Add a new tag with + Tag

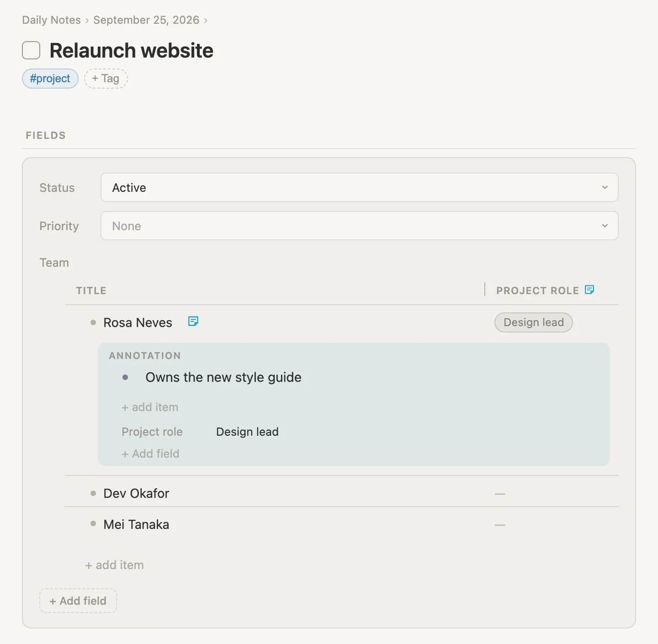[x=106, y=79]
